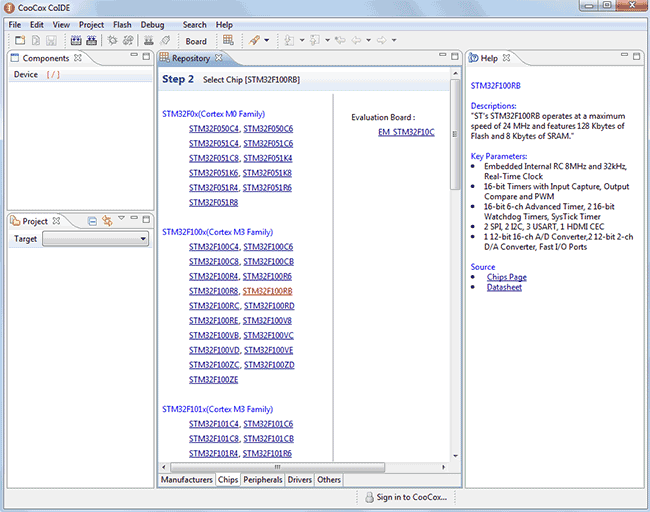Close the Repository tab

pyautogui.click(x=218, y=58)
